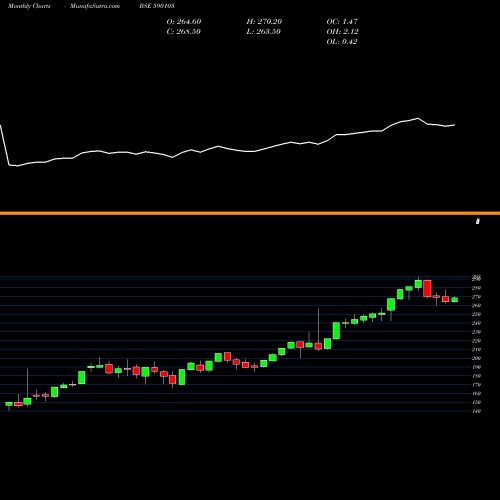
Task: Click the 170 price axis label
Action: [x=477, y=385]
